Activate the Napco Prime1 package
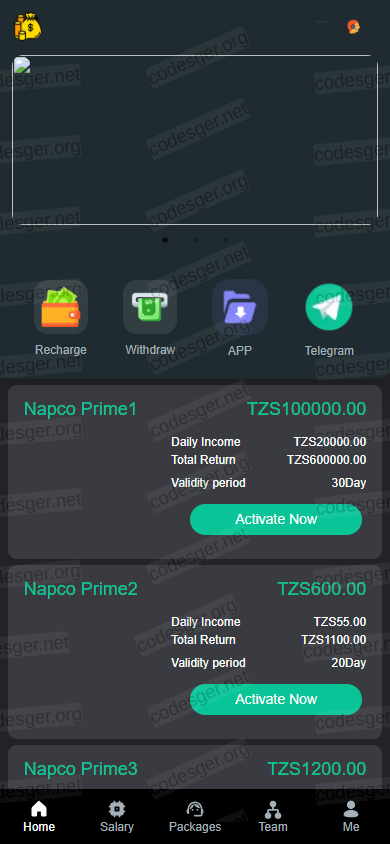This screenshot has height=844, width=390. [276, 519]
